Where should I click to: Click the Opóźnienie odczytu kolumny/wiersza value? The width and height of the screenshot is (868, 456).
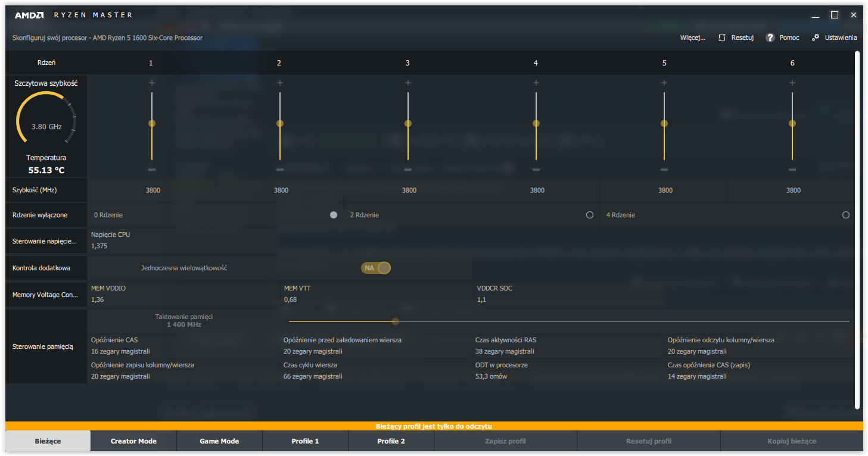click(x=697, y=351)
